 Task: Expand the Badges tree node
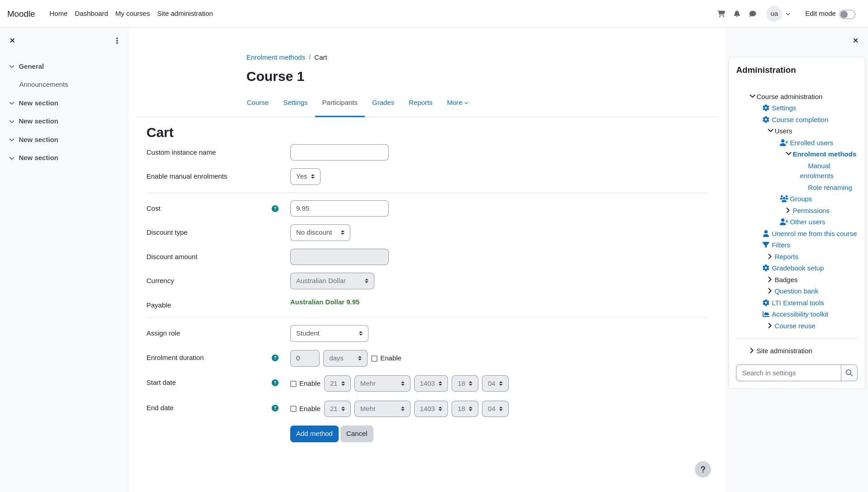[770, 280]
